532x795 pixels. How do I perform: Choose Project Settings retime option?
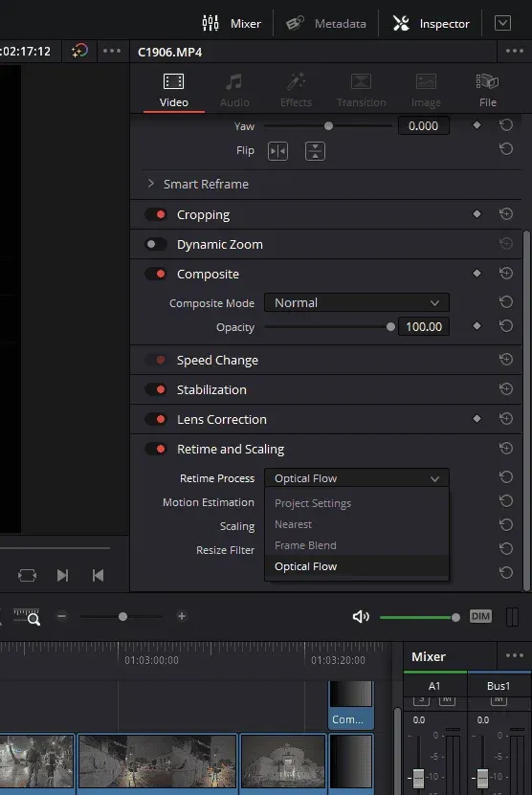click(x=357, y=503)
